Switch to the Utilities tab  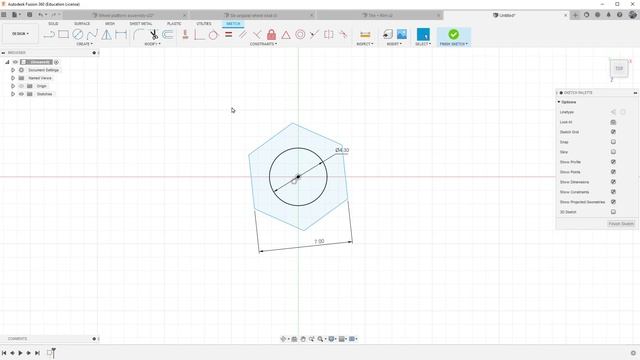point(204,24)
